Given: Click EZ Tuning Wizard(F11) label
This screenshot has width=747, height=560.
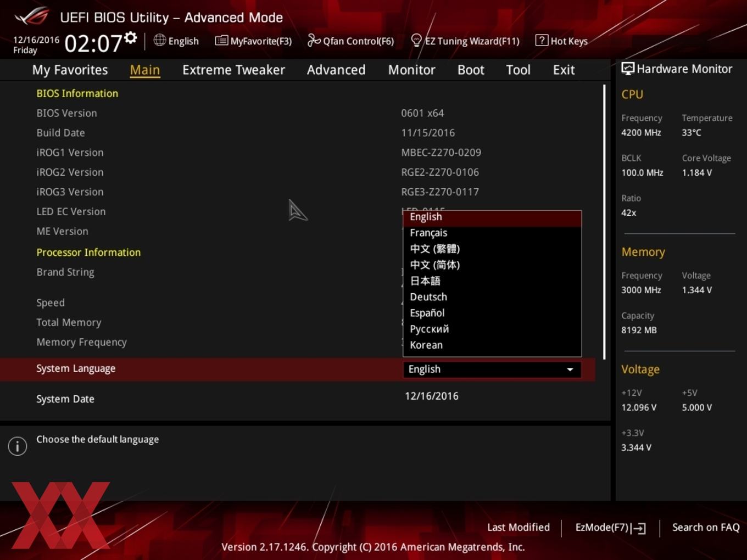Looking at the screenshot, I should (472, 41).
